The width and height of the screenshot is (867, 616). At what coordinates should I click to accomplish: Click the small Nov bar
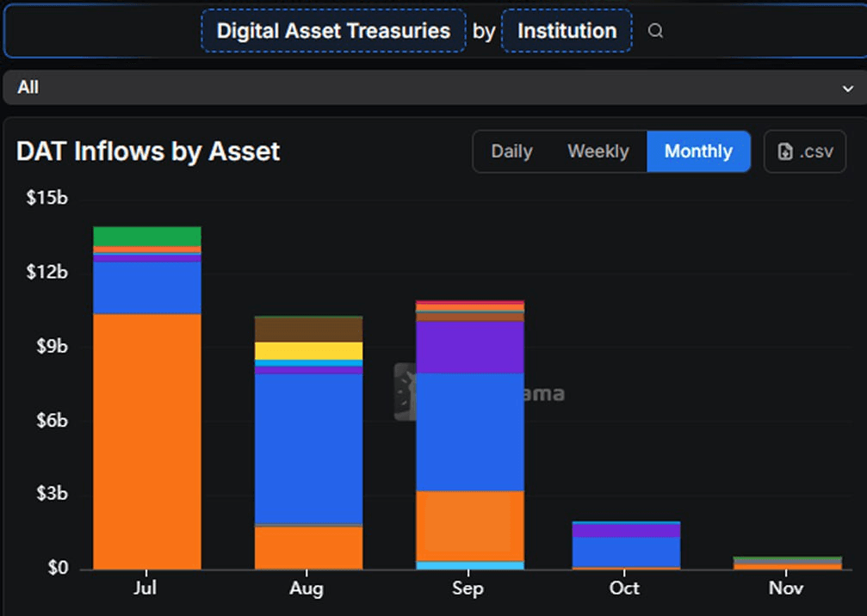pos(787,564)
